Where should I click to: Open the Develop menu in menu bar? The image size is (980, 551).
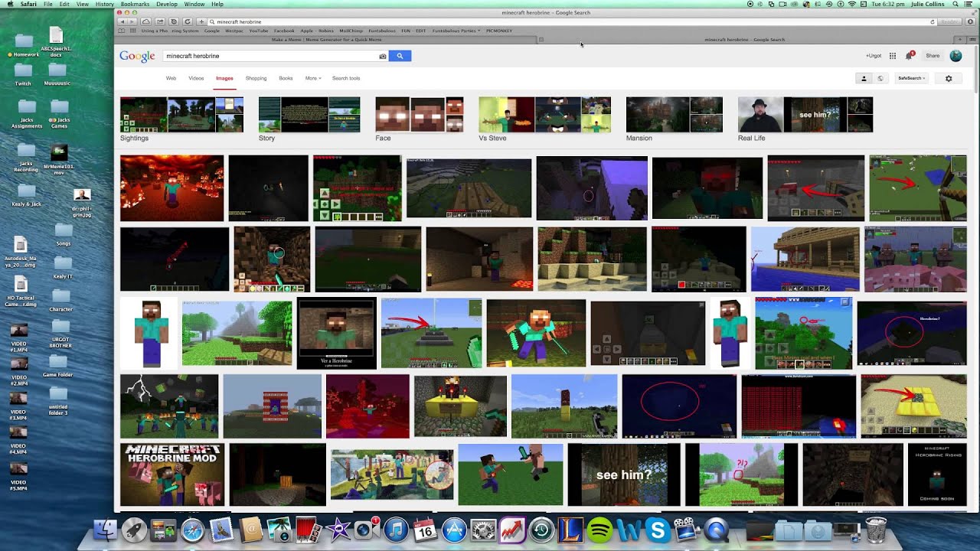coord(167,4)
